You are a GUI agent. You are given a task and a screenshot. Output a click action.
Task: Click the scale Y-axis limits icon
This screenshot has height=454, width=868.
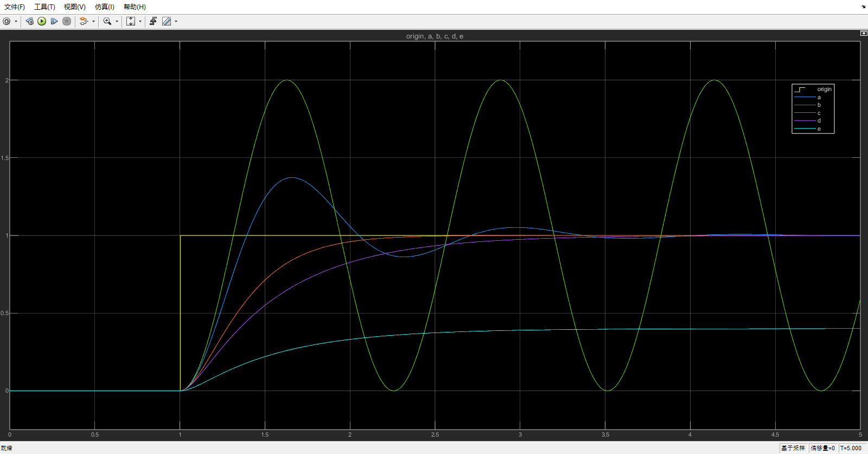click(x=131, y=21)
